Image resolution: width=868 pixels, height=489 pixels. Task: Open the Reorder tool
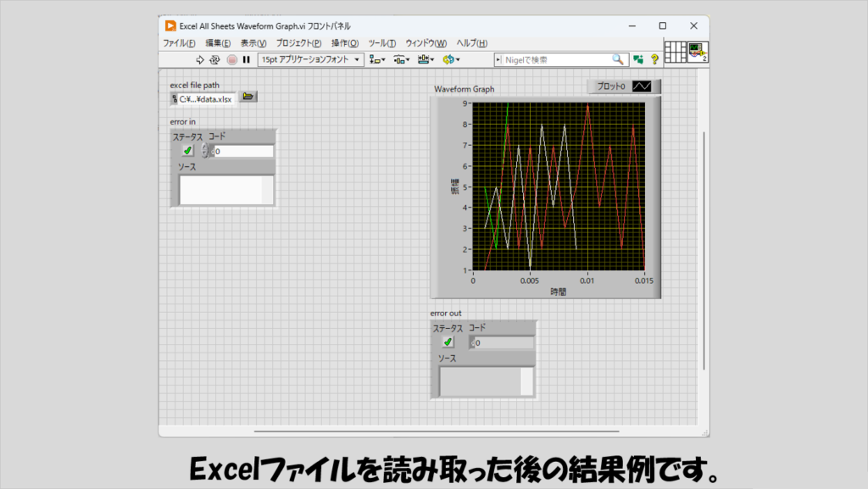(451, 59)
